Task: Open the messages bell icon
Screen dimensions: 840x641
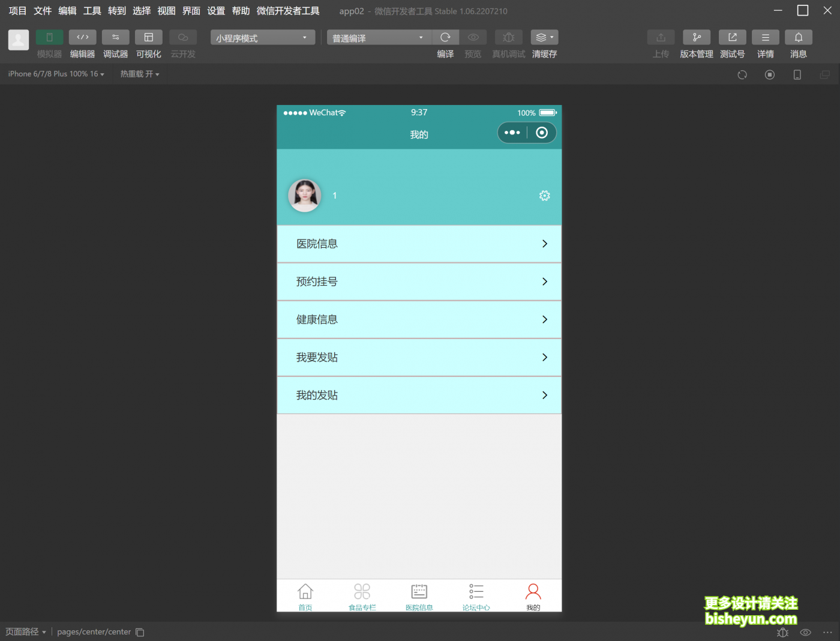Action: click(798, 37)
